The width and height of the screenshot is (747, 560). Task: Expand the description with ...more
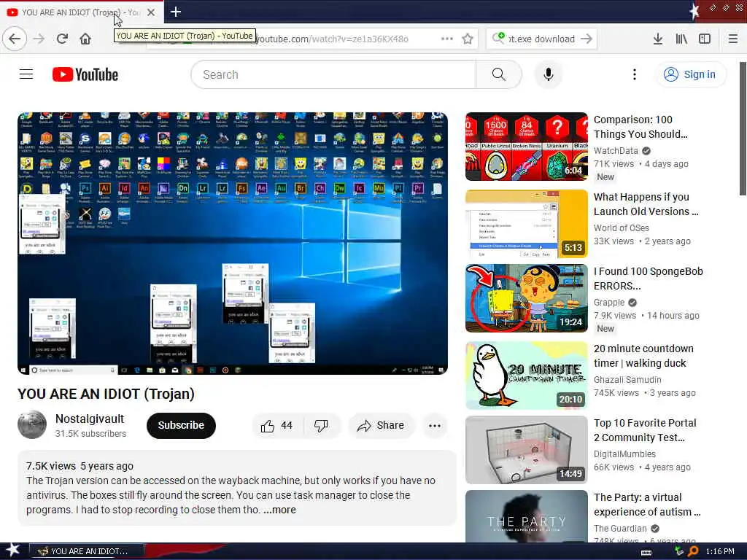[279, 510]
